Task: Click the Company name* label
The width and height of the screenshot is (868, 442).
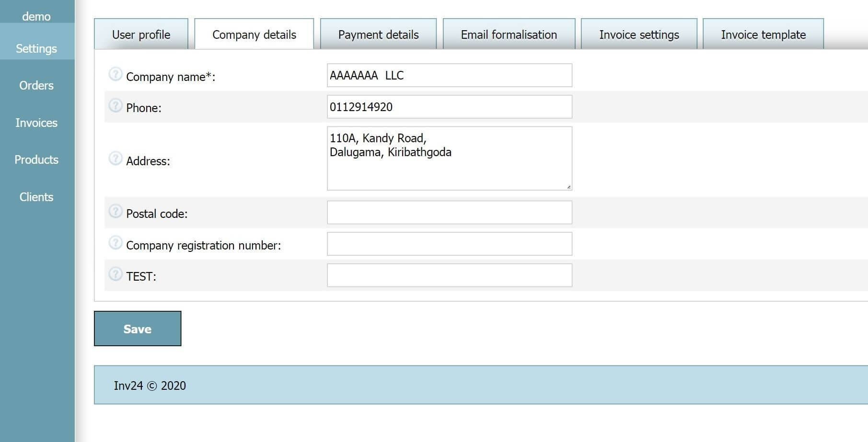Action: coord(171,77)
